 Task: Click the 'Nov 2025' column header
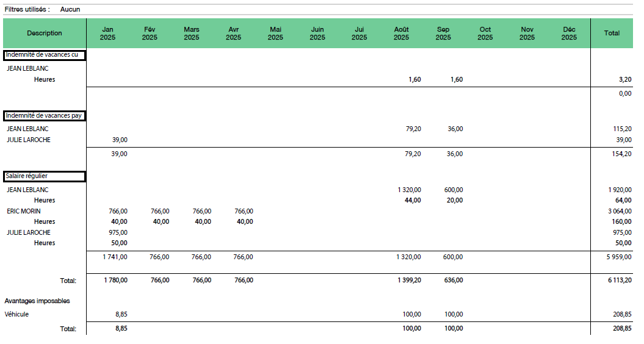527,34
